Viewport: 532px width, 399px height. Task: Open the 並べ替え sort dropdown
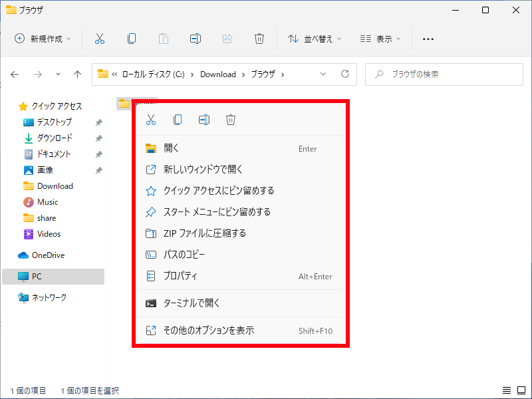pyautogui.click(x=314, y=39)
